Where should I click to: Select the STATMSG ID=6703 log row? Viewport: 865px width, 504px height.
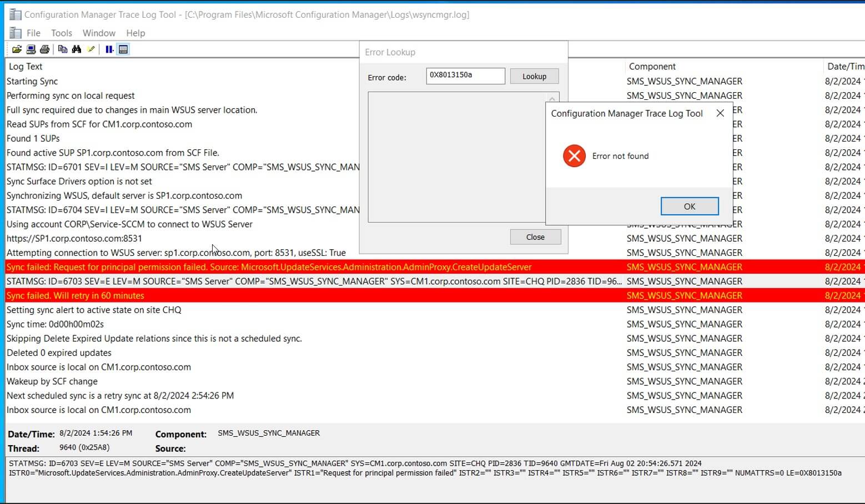click(x=435, y=281)
